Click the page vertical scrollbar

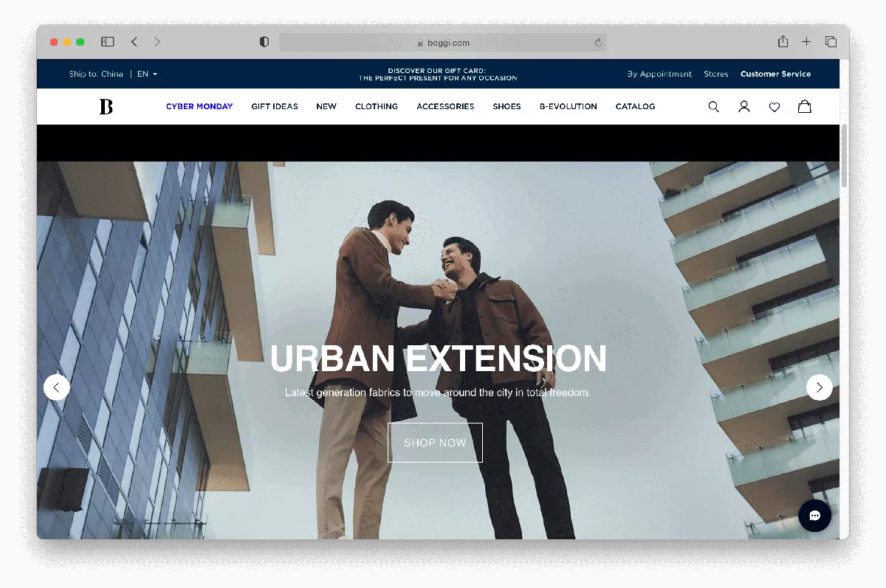point(844,156)
